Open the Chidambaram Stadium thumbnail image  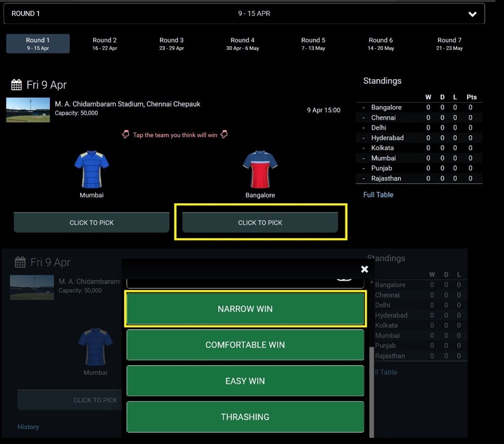pos(28,110)
